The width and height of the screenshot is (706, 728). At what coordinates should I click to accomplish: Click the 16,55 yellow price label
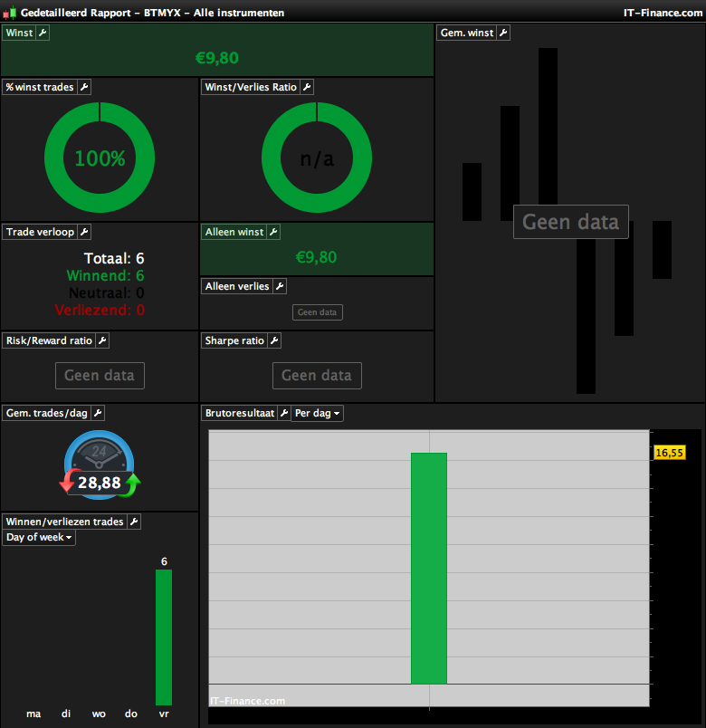coord(669,453)
